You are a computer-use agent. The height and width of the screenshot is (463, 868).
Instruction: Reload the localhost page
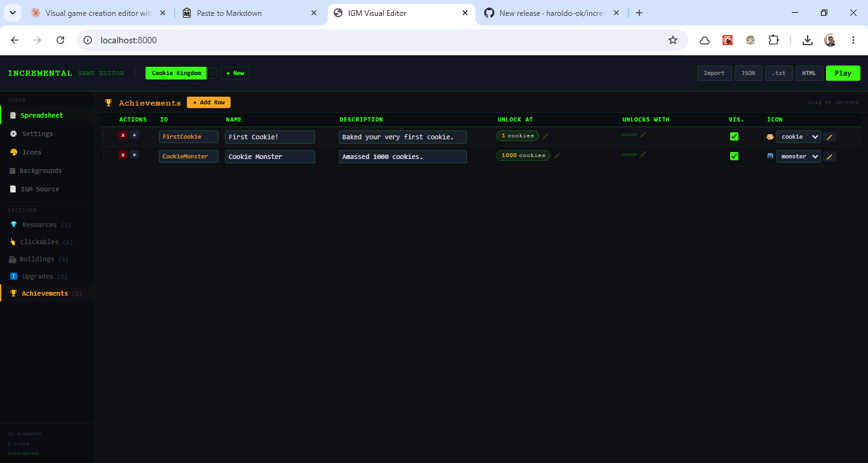pyautogui.click(x=60, y=40)
